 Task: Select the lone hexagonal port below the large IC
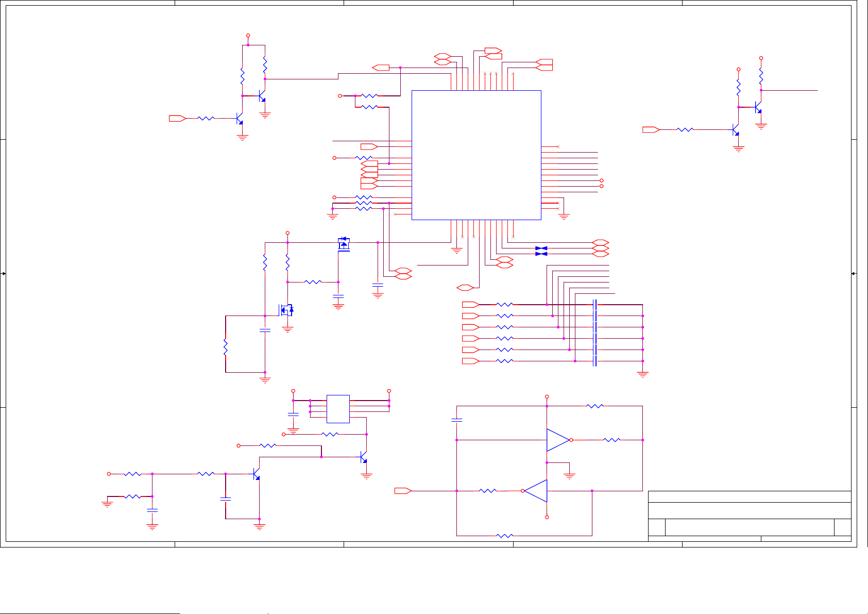point(465,288)
